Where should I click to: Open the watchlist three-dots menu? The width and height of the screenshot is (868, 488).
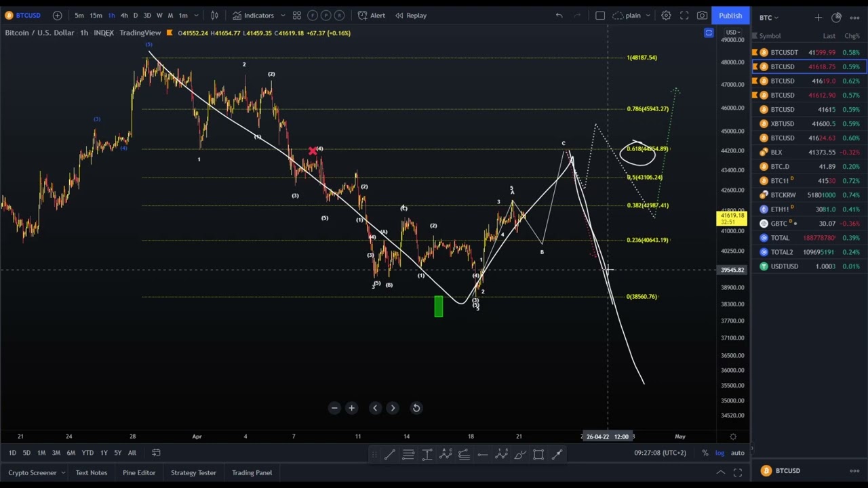(854, 18)
